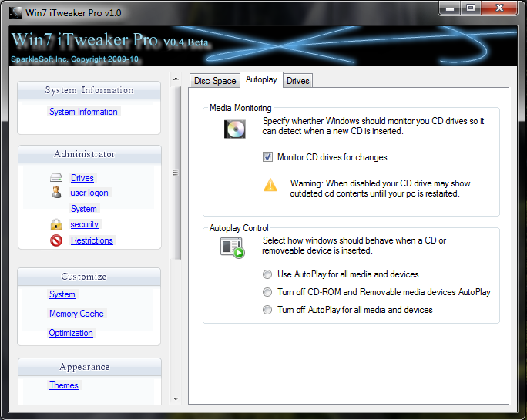Click the sidebar scrollbar down arrow

point(176,399)
